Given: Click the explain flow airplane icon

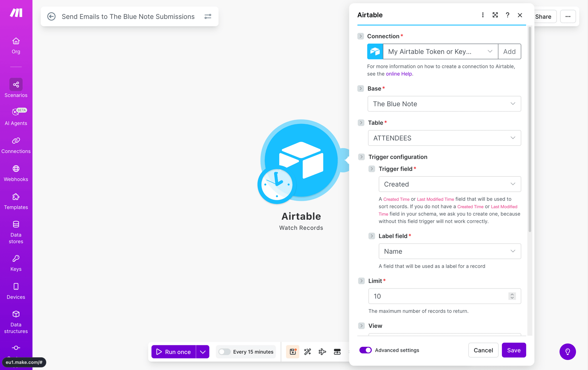Looking at the screenshot, I should [x=322, y=352].
